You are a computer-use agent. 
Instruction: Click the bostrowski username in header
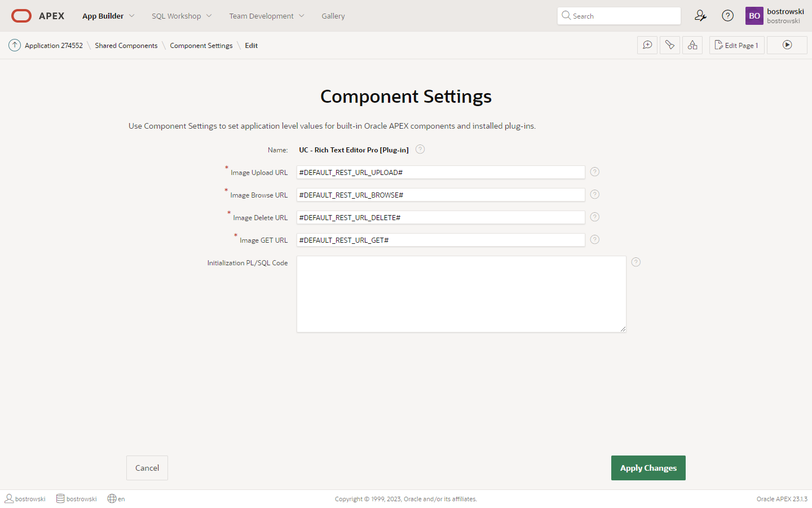[785, 11]
